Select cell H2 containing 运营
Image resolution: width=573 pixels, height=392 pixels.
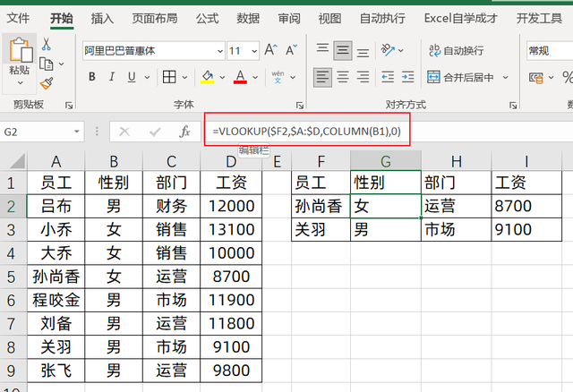(x=456, y=207)
